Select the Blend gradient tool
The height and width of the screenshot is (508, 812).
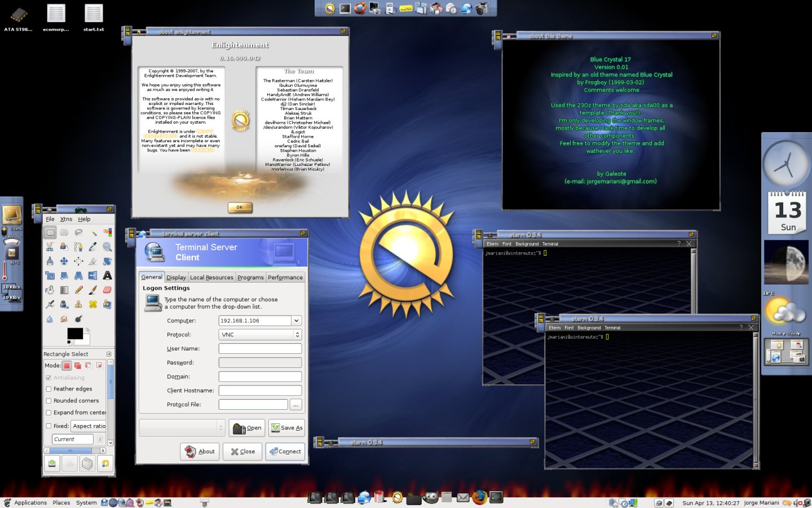pyautogui.click(x=64, y=290)
